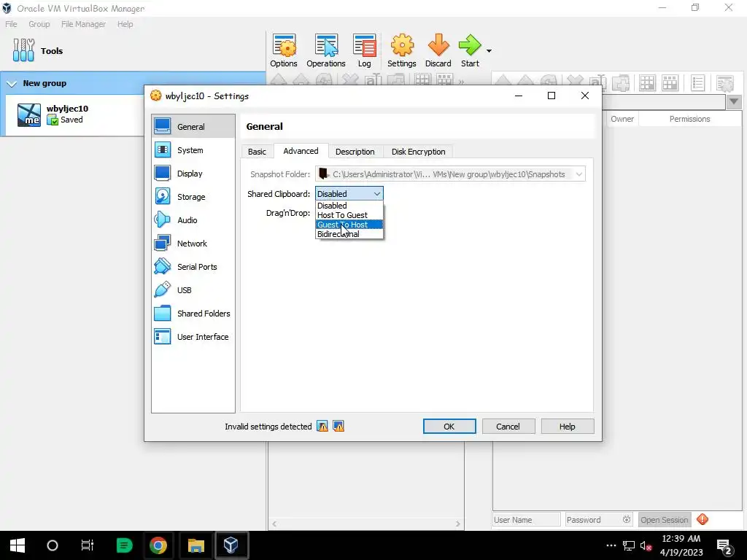Open Task View on the taskbar
747x560 pixels.
coord(88,545)
